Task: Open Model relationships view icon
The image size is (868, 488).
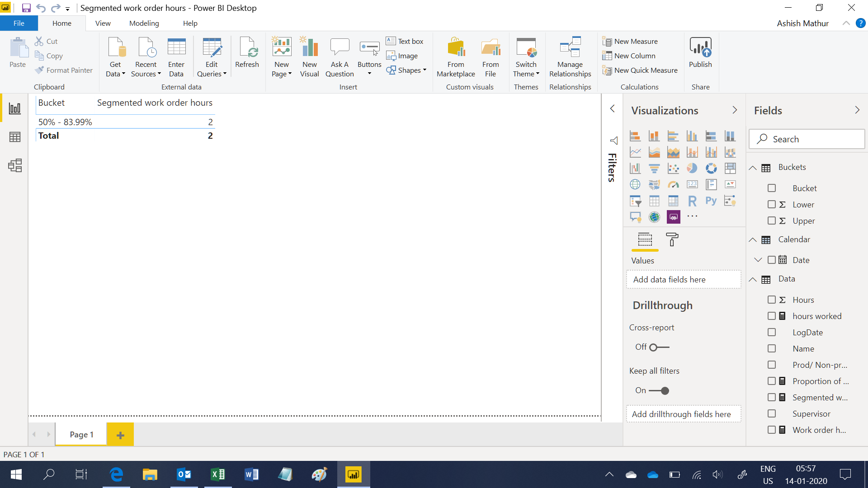Action: click(x=15, y=165)
